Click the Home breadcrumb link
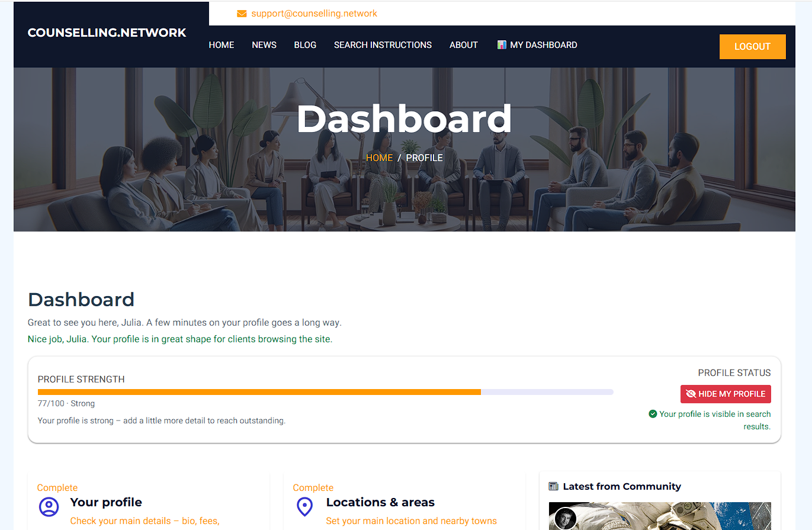The height and width of the screenshot is (530, 812). click(379, 158)
